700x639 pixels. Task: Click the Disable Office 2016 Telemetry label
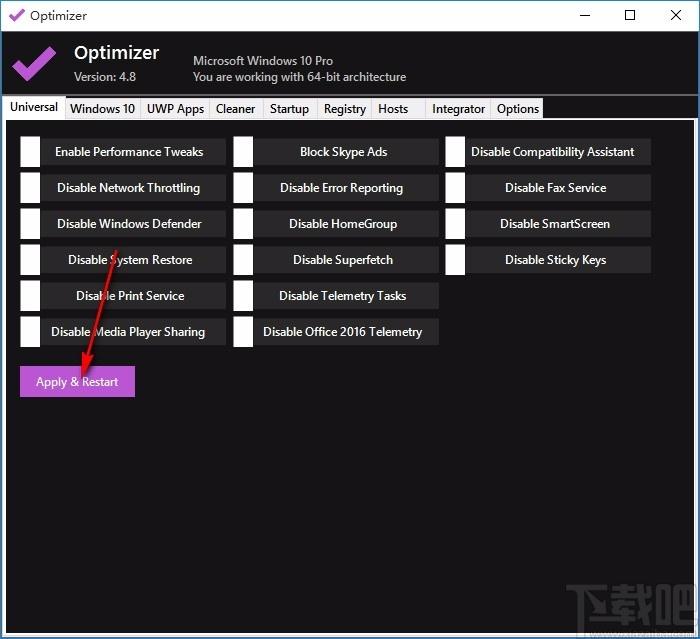[346, 332]
